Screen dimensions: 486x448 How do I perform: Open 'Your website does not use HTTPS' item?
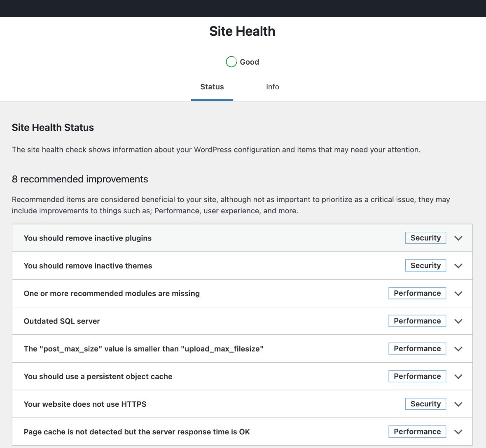click(x=242, y=404)
